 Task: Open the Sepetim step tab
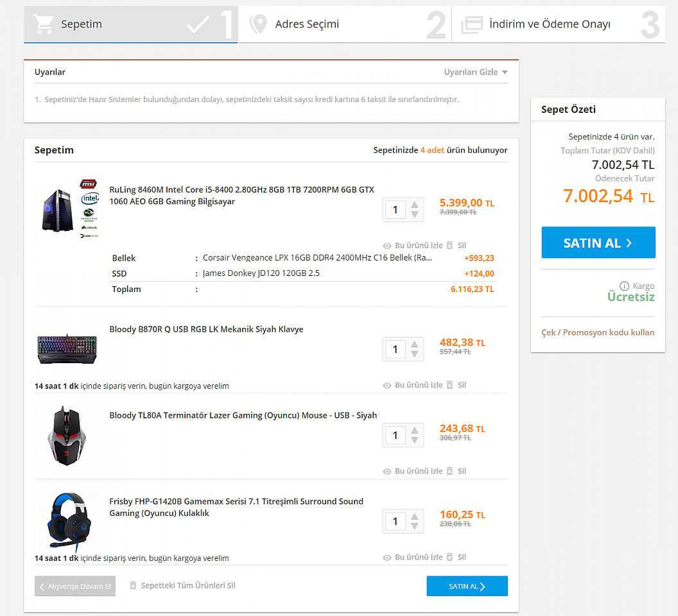130,24
